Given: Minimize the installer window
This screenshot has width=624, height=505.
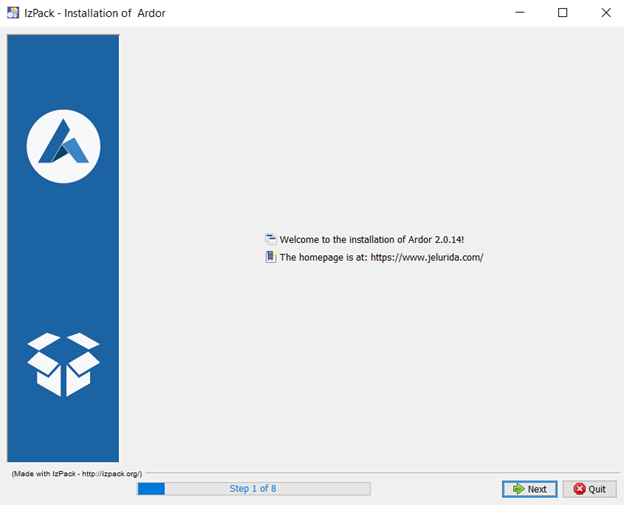Looking at the screenshot, I should 521,13.
